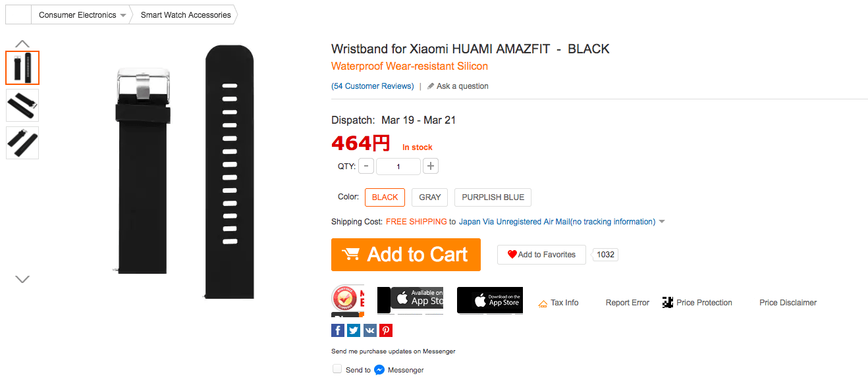Share product on Pinterest
The width and height of the screenshot is (868, 387).
coord(386,330)
